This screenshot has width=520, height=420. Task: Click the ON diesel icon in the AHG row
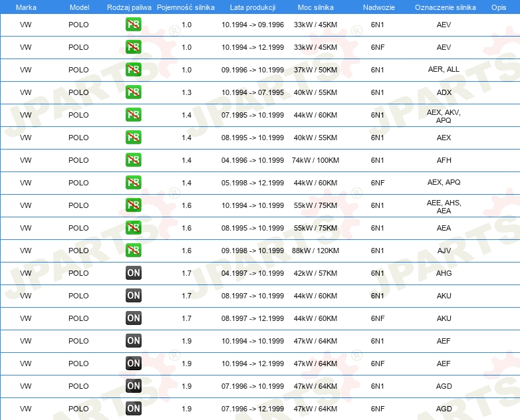[133, 273]
